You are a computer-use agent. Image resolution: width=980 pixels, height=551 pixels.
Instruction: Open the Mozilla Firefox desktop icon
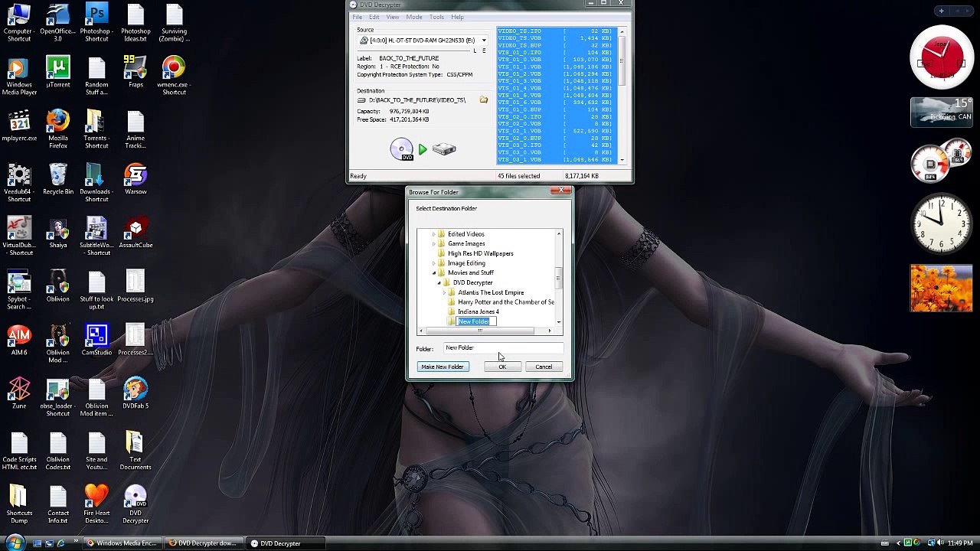coord(57,130)
